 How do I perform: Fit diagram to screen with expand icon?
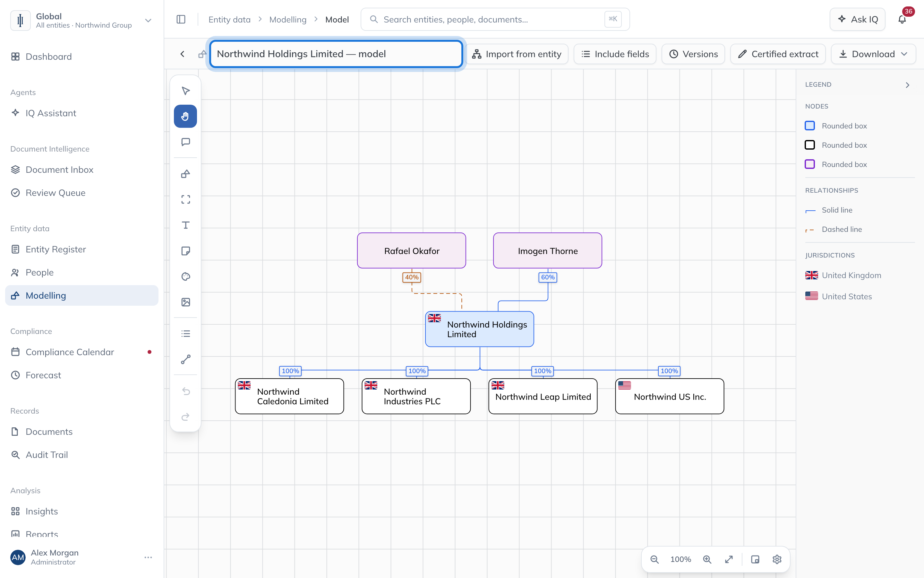729,559
